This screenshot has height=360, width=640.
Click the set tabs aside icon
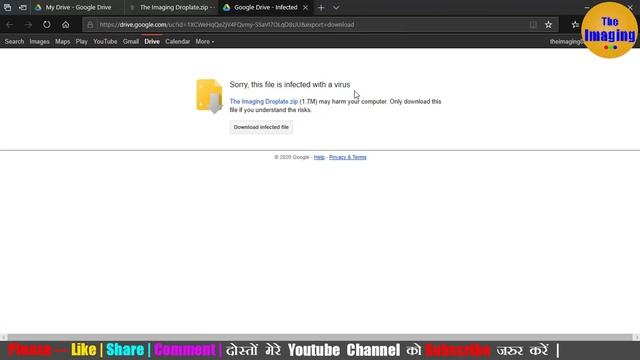tap(23, 7)
